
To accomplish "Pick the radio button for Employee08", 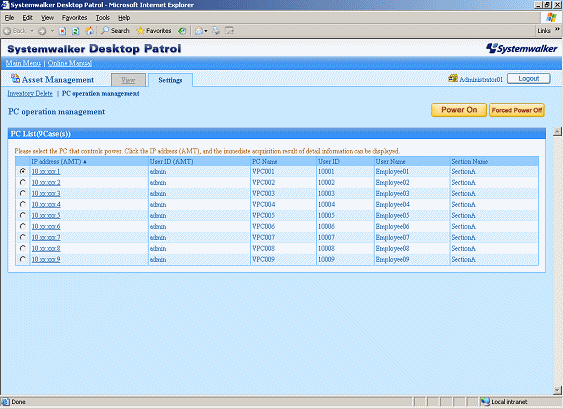I will pos(23,248).
